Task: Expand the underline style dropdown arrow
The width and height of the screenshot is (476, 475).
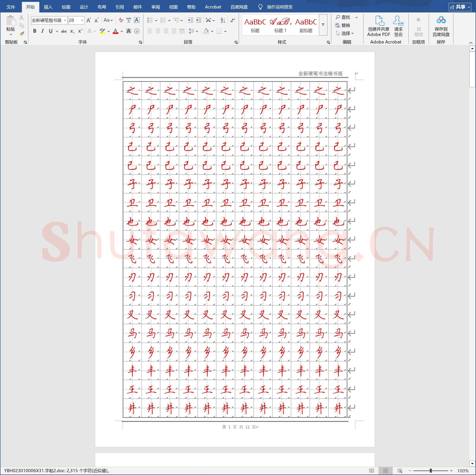Action: (57, 31)
